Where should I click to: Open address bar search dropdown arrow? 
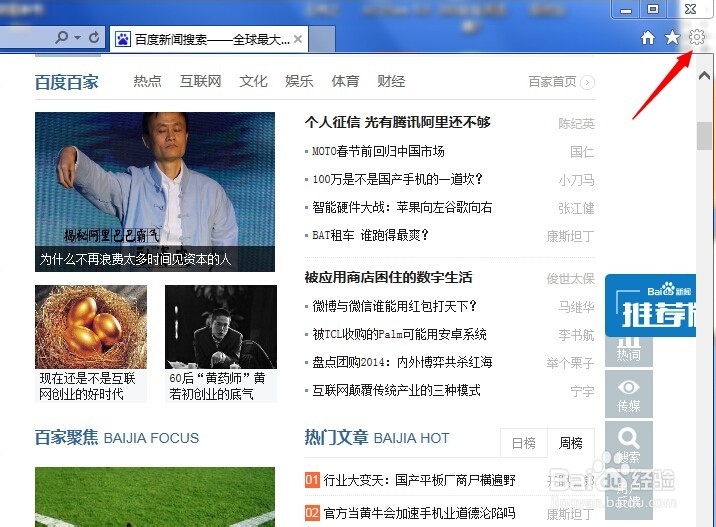78,37
